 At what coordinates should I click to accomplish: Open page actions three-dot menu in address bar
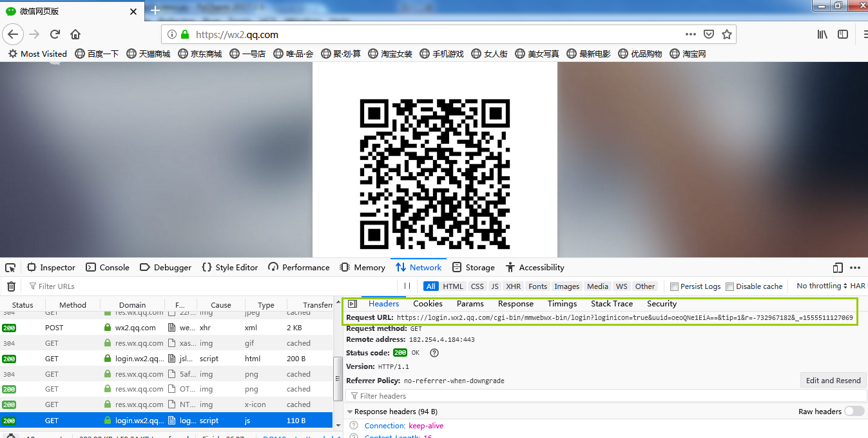point(691,34)
